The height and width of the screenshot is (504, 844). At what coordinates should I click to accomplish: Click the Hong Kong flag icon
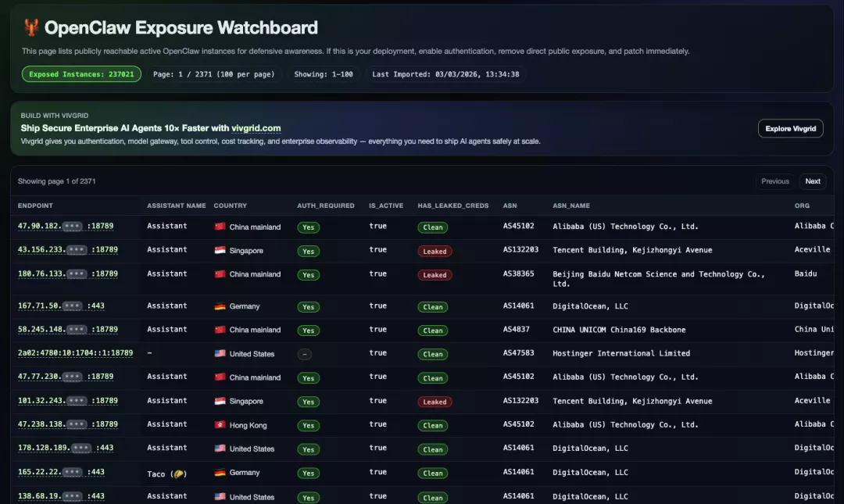pos(220,425)
